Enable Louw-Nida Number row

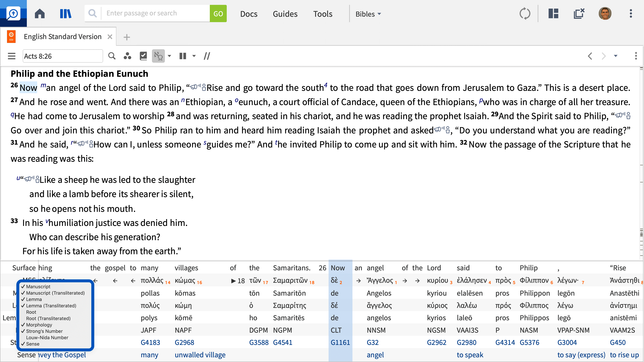point(47,338)
